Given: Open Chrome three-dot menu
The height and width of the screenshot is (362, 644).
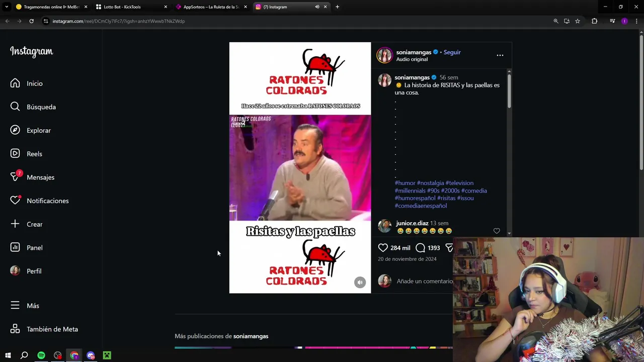Looking at the screenshot, I should (x=636, y=21).
